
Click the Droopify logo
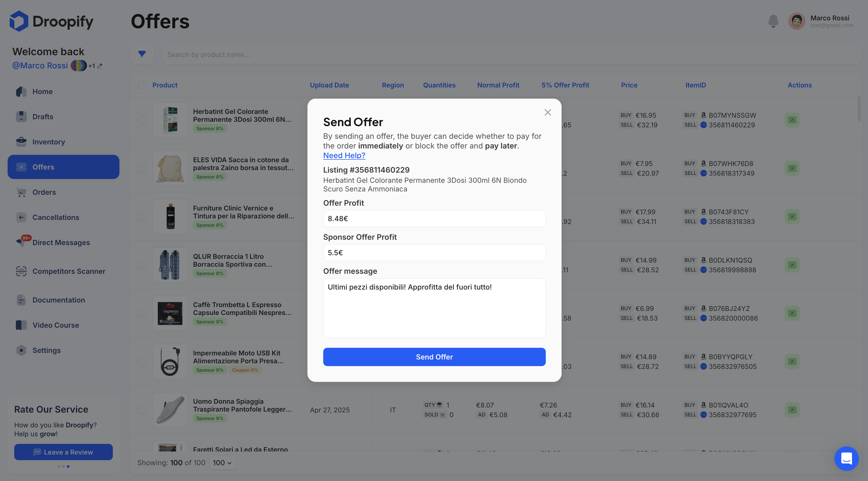click(52, 21)
